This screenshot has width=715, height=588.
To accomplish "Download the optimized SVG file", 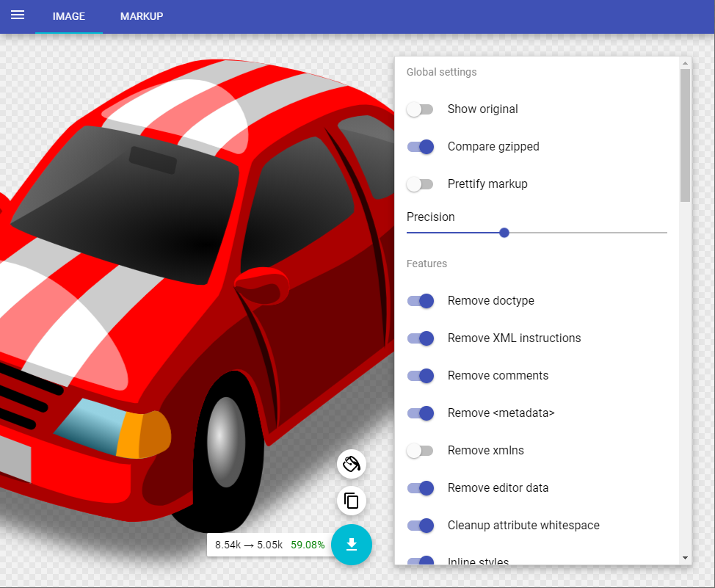I will (x=351, y=545).
